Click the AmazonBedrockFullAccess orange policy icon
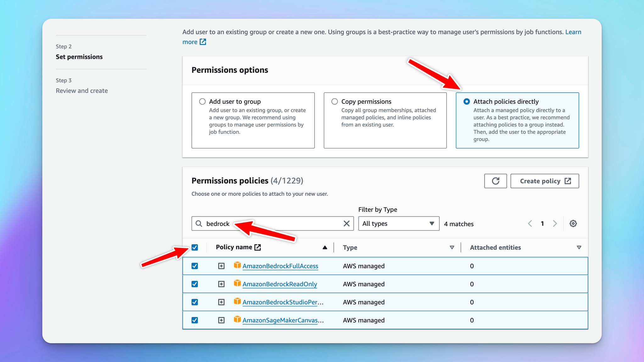The height and width of the screenshot is (362, 644). [237, 266]
